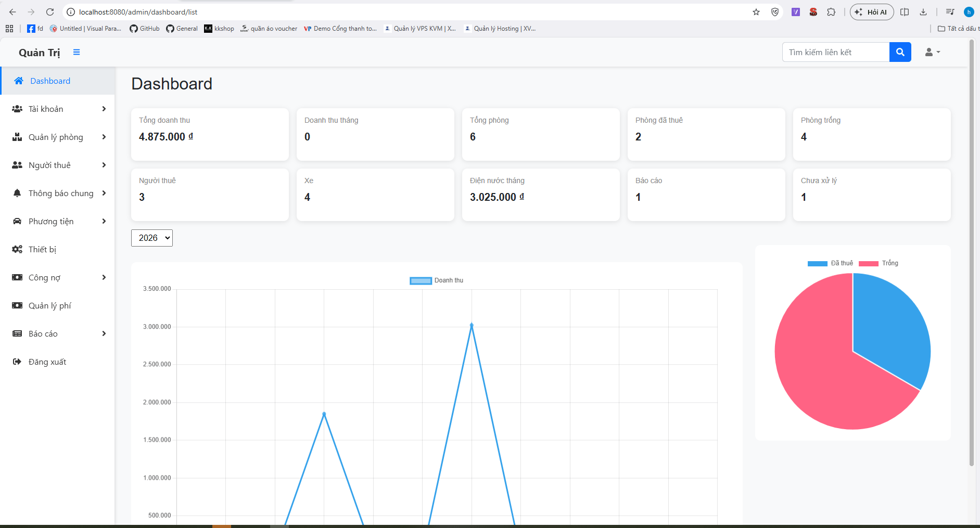Open the user account dropdown icon
980x528 pixels.
tap(932, 52)
